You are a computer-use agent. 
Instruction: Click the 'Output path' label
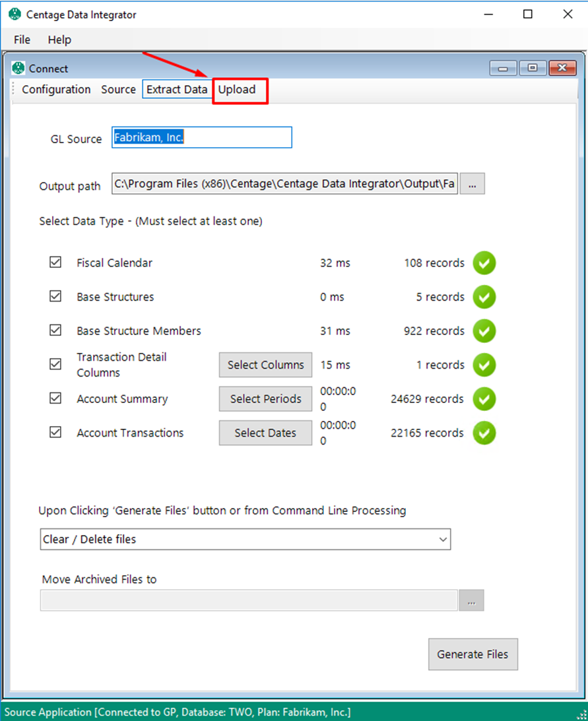(x=70, y=186)
